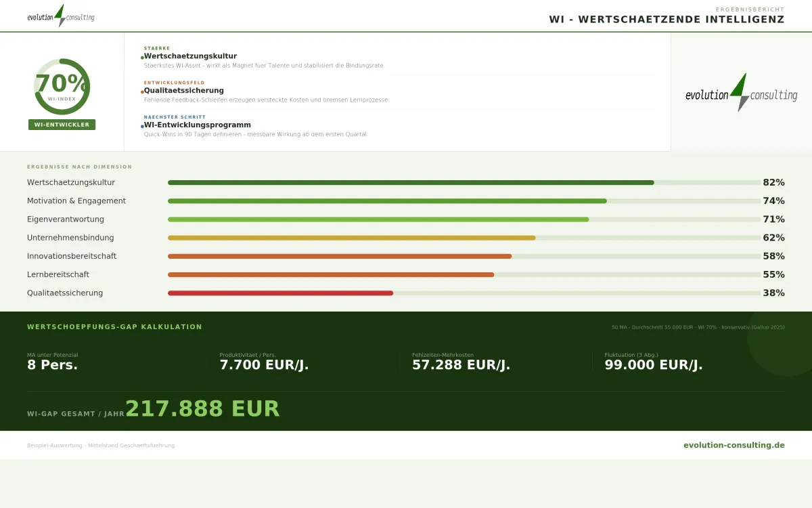Open the evolution-consulting.de link
812x508 pixels.
click(x=734, y=445)
